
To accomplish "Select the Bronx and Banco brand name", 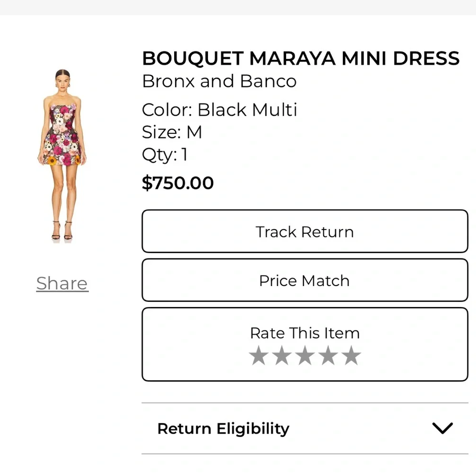I will coord(219,81).
